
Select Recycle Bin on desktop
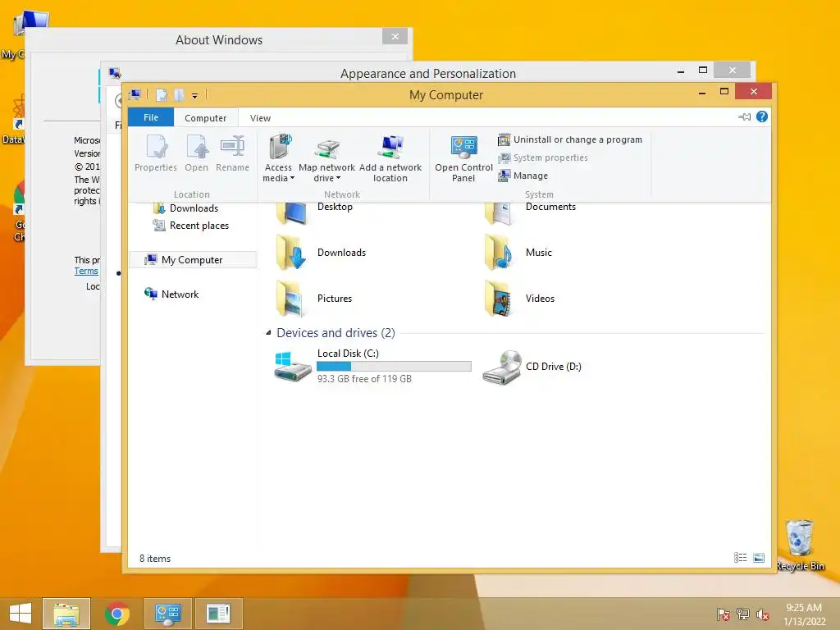pyautogui.click(x=801, y=545)
